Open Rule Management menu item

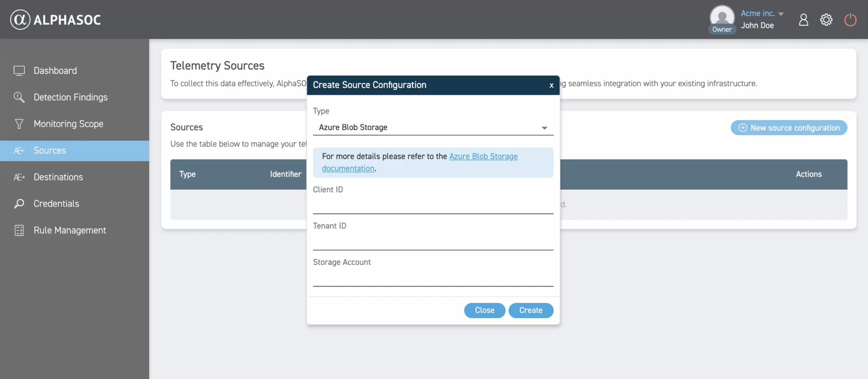pyautogui.click(x=70, y=230)
